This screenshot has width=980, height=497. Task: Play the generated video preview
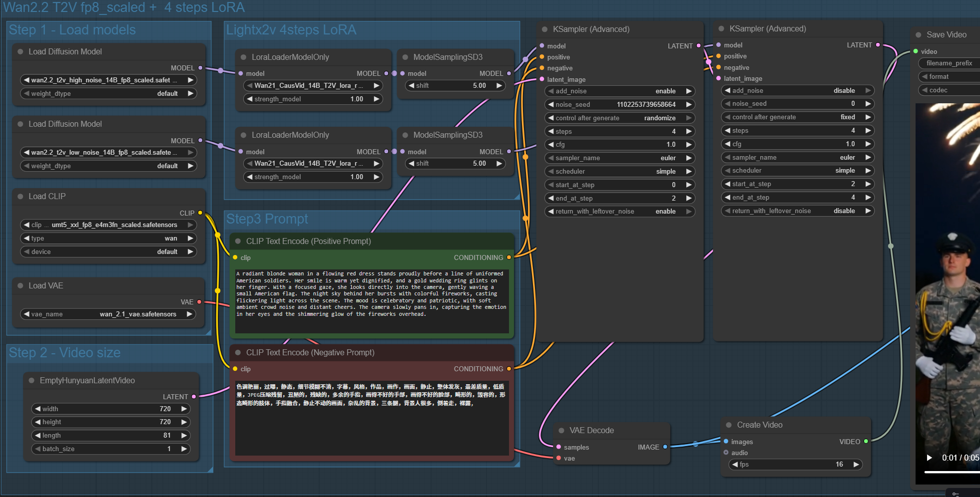[929, 458]
